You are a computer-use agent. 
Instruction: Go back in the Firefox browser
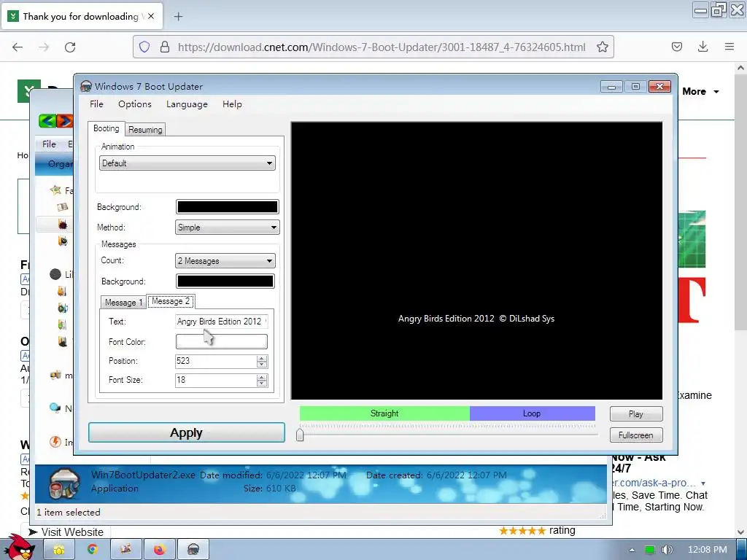tap(18, 47)
